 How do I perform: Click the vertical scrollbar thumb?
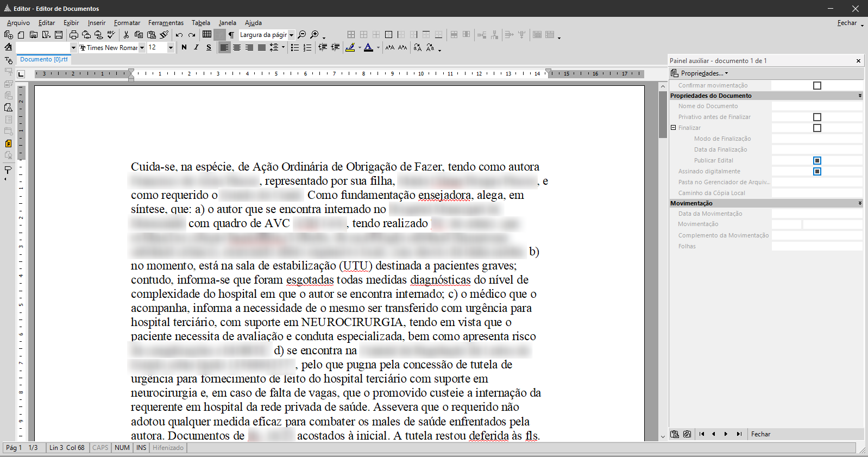pos(663,115)
